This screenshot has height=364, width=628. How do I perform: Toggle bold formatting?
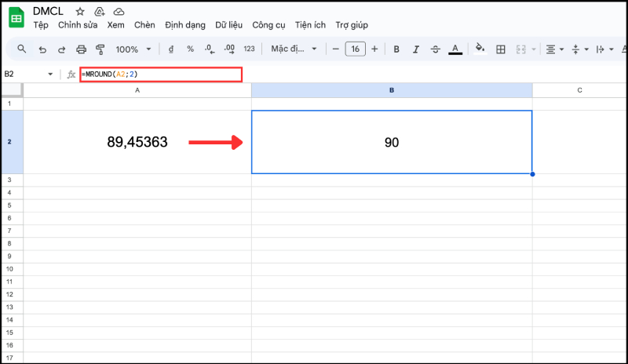coord(396,49)
